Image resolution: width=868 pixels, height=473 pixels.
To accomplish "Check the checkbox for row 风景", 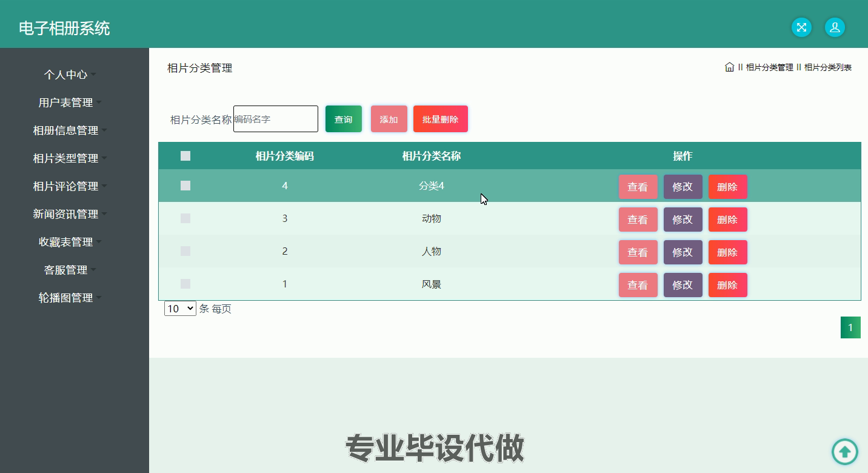I will point(185,284).
